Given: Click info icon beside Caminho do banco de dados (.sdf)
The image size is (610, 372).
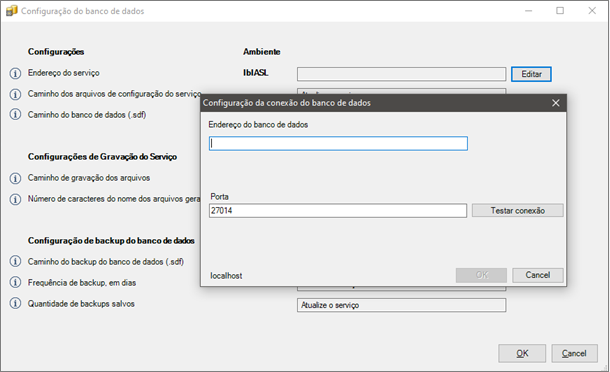Looking at the screenshot, I should pyautogui.click(x=15, y=114).
